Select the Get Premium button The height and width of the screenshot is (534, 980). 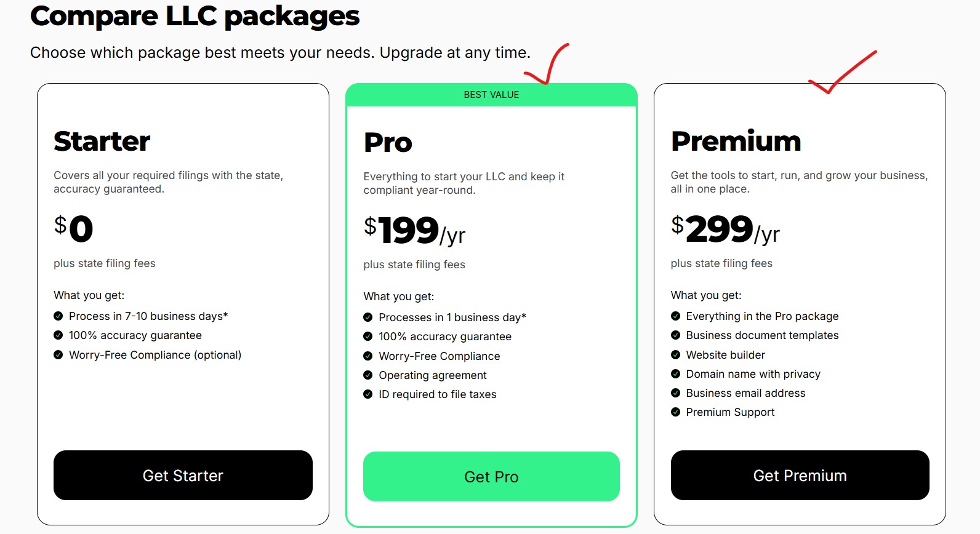pyautogui.click(x=800, y=476)
